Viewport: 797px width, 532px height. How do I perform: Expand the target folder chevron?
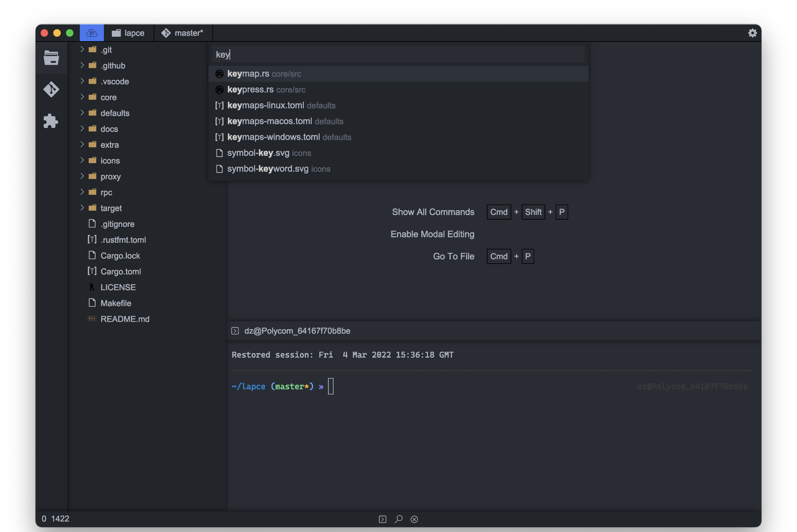pos(82,208)
